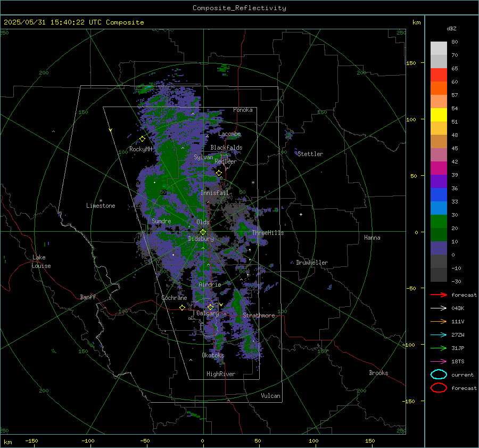Screen dimensions: 479x448
Task: Click the red swatch in dBZ legend
Action: 439,75
